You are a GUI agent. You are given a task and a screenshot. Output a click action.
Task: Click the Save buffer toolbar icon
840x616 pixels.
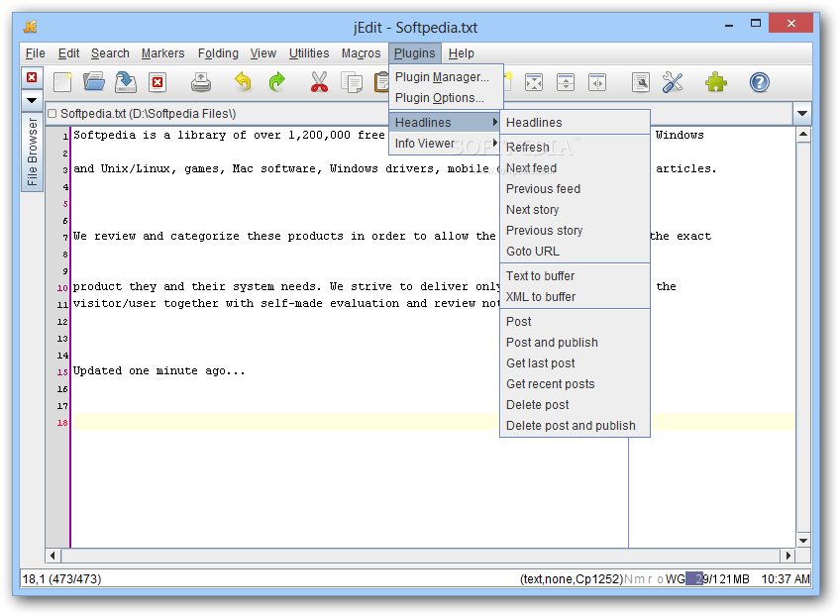126,82
